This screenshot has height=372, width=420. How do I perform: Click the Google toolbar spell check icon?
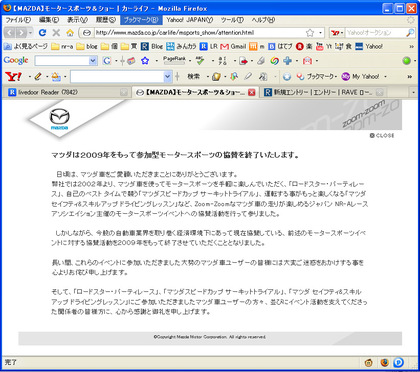tap(200, 61)
